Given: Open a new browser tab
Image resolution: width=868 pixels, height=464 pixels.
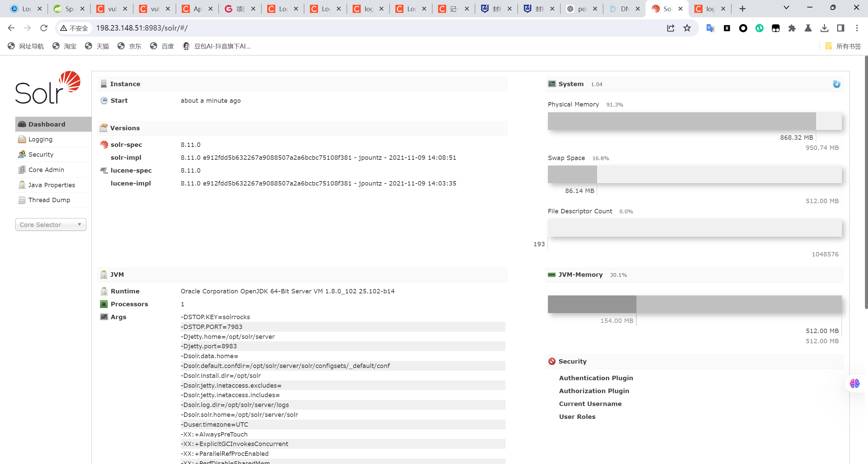Looking at the screenshot, I should (743, 9).
